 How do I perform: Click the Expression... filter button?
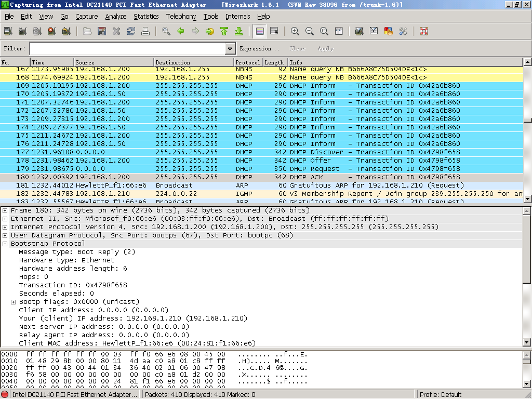coord(259,48)
